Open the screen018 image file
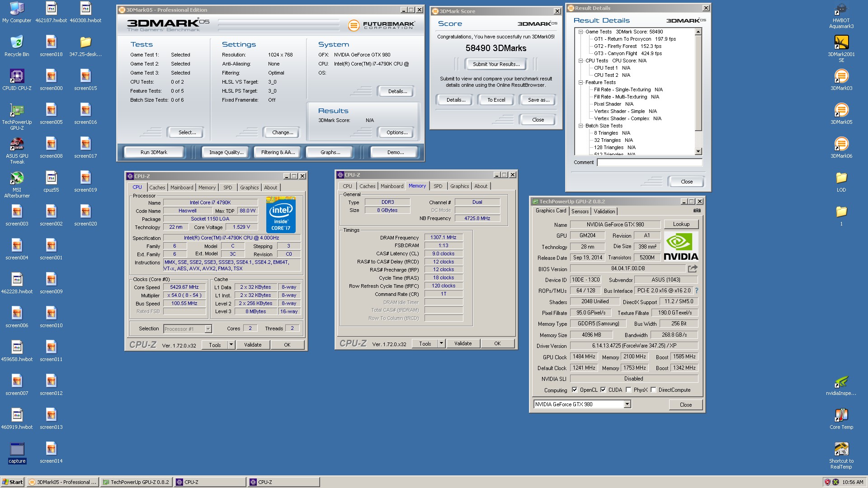Viewport: 868px width, 488px height. click(51, 46)
